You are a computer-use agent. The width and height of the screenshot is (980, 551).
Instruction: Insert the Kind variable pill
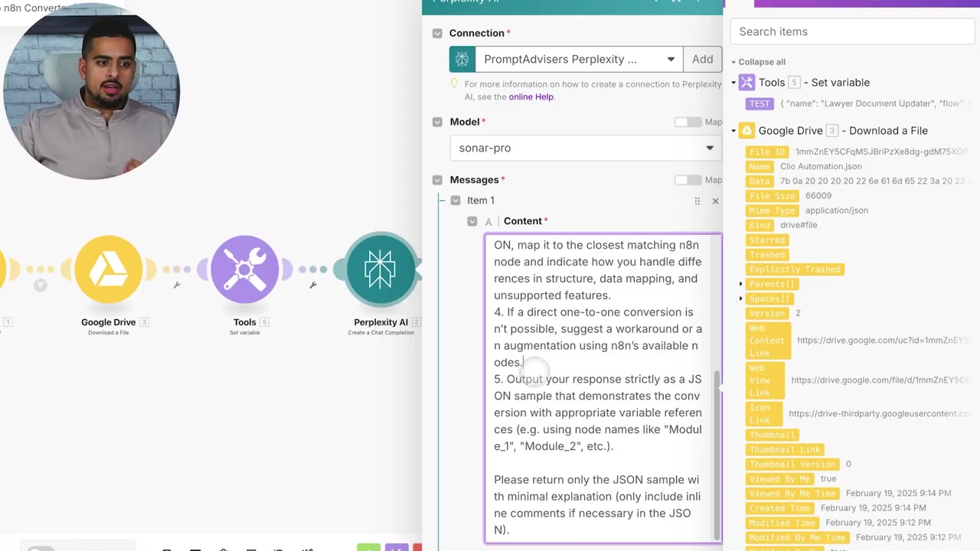coord(759,225)
